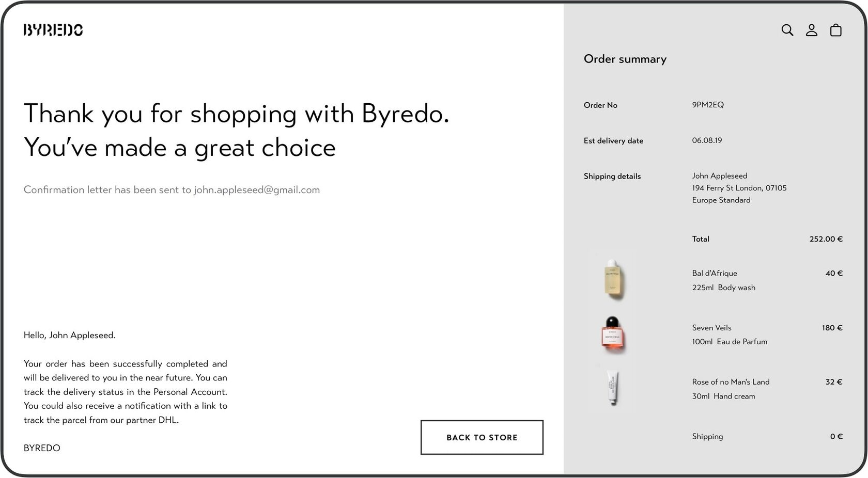
Task: Click the Byredo logo
Action: (53, 30)
